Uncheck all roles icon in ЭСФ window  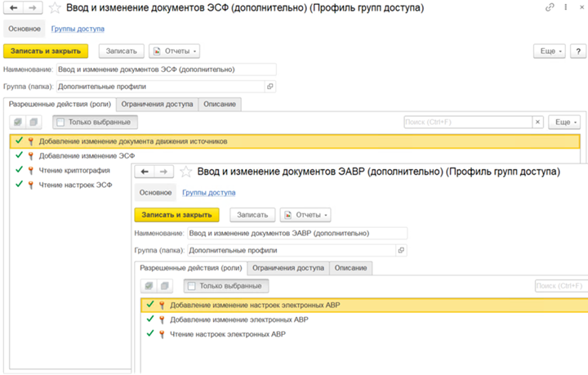(33, 123)
